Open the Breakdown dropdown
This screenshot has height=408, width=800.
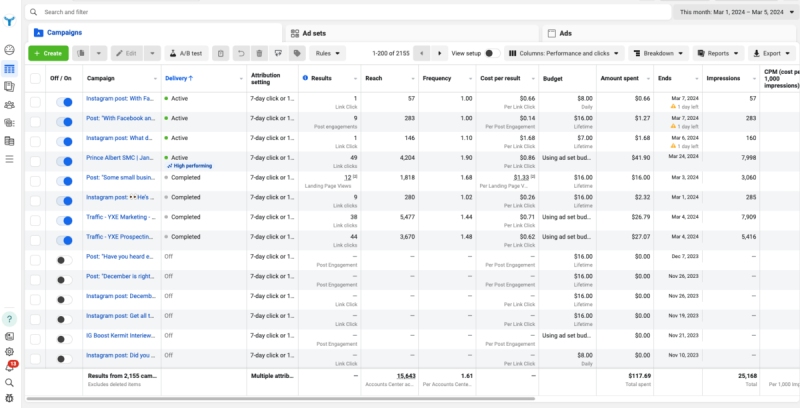click(659, 53)
